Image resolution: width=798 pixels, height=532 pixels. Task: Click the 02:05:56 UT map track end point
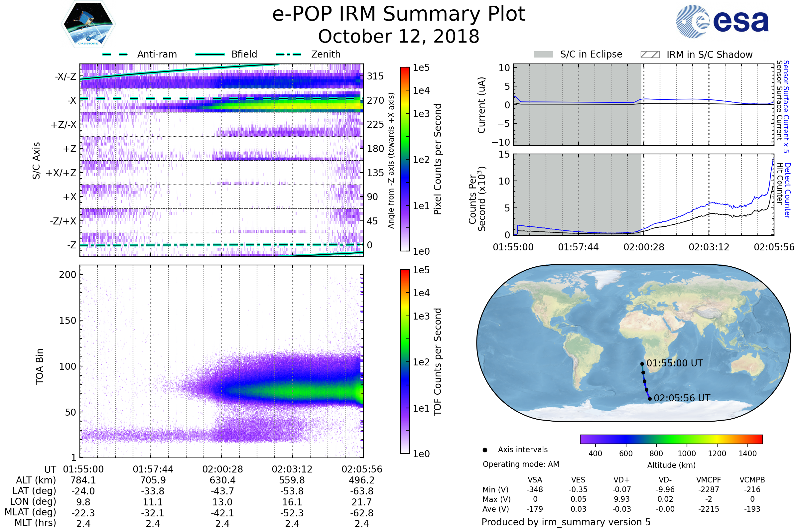tap(650, 399)
